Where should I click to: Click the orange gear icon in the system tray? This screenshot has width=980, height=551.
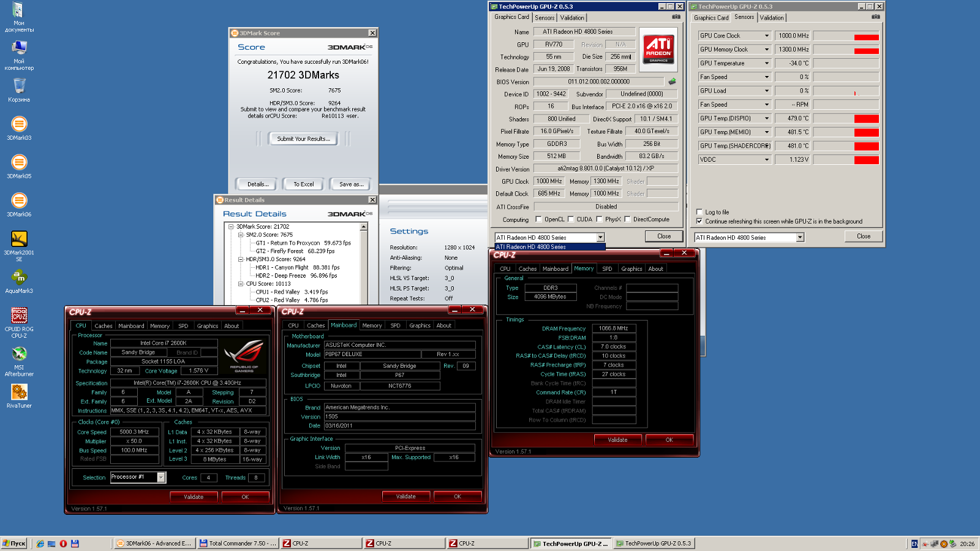pos(944,544)
